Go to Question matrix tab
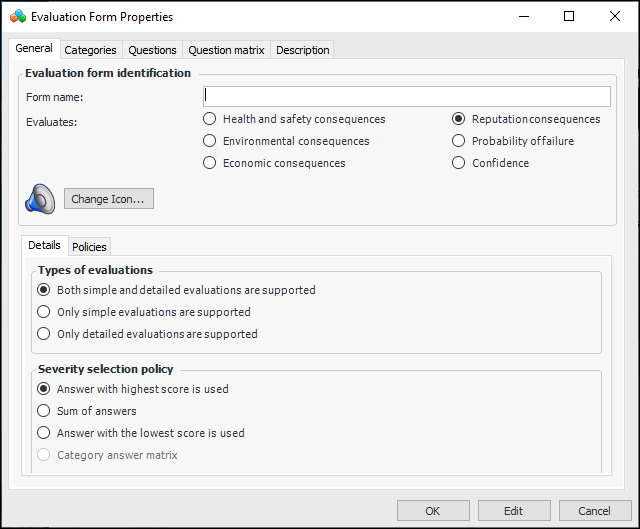 click(226, 50)
